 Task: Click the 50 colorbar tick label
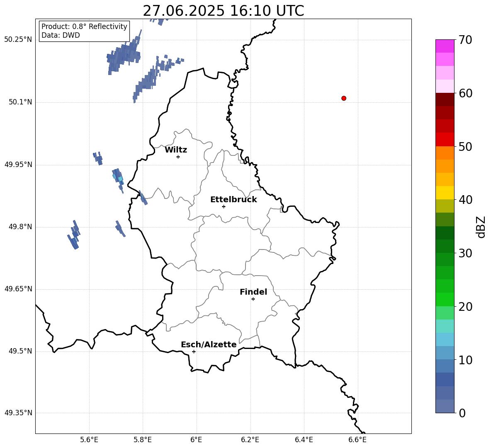465,146
